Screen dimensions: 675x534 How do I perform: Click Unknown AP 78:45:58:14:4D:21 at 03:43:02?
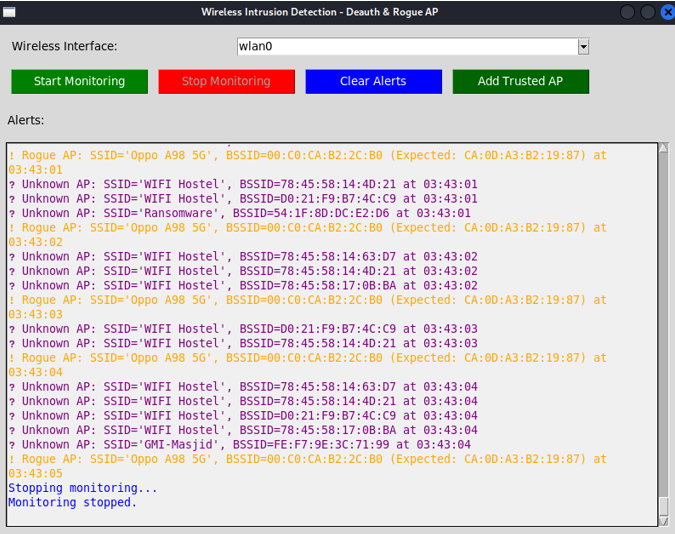point(243,271)
